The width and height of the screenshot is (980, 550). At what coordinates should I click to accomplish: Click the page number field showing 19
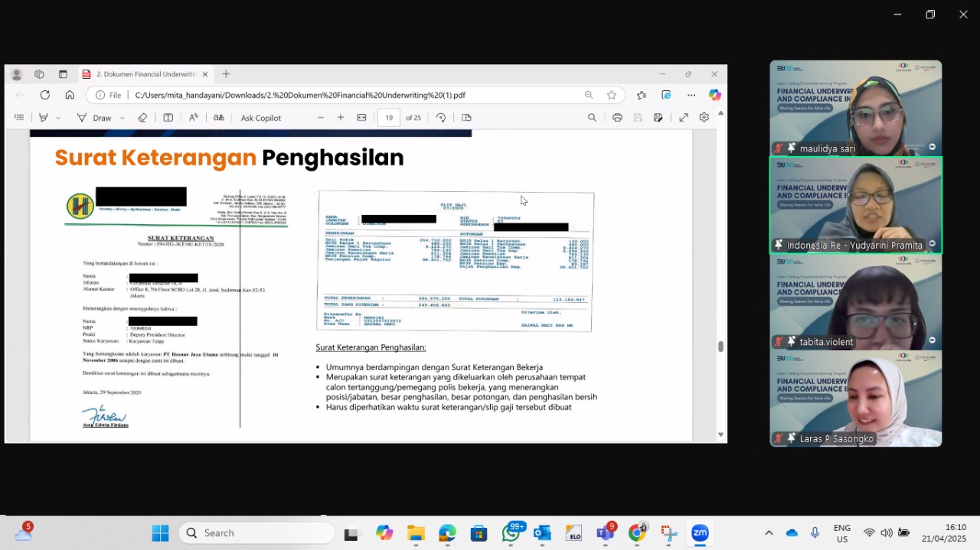tap(389, 118)
